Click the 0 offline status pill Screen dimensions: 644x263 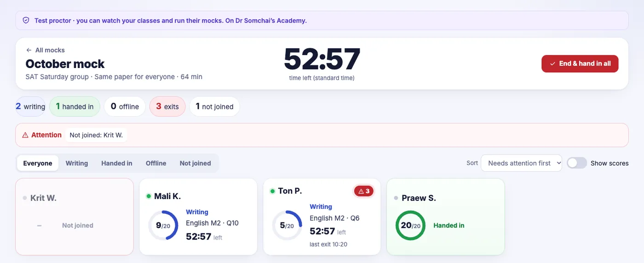tap(125, 107)
